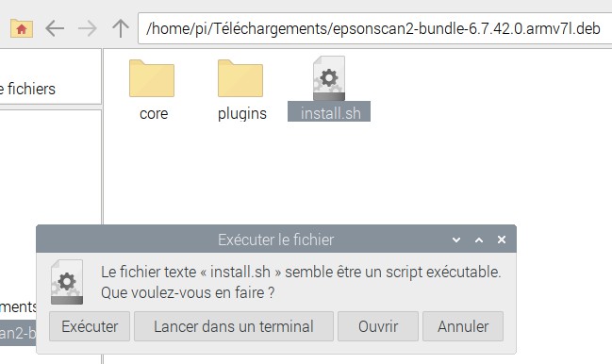This screenshot has height=364, width=612.
Task: Select the core folder icon
Action: tap(152, 78)
